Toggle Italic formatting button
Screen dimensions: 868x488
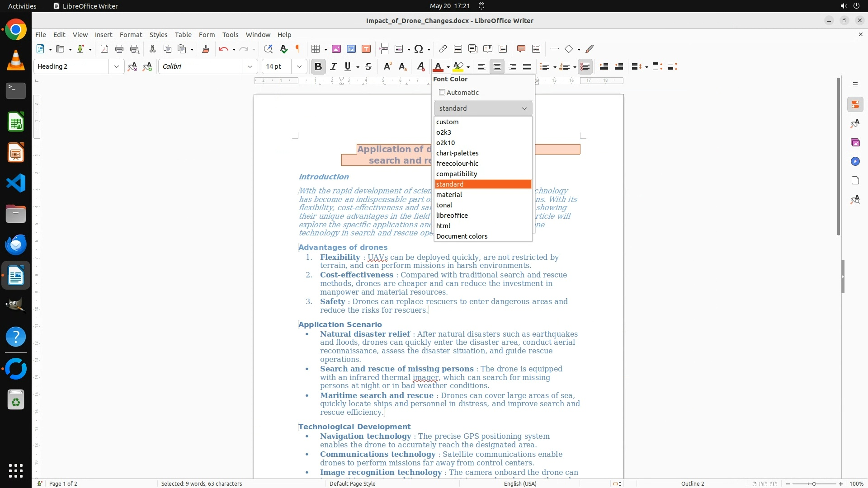point(334,66)
